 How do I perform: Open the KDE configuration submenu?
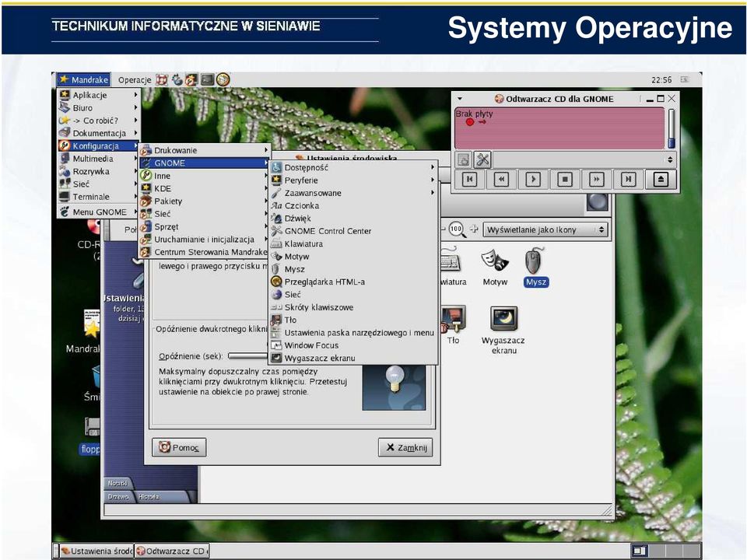point(205,188)
